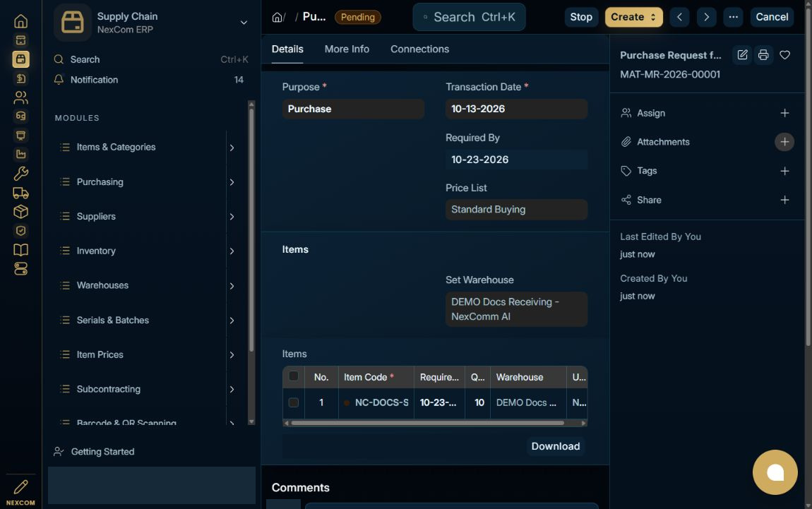Click the NEXCOM pencil icon

20,486
